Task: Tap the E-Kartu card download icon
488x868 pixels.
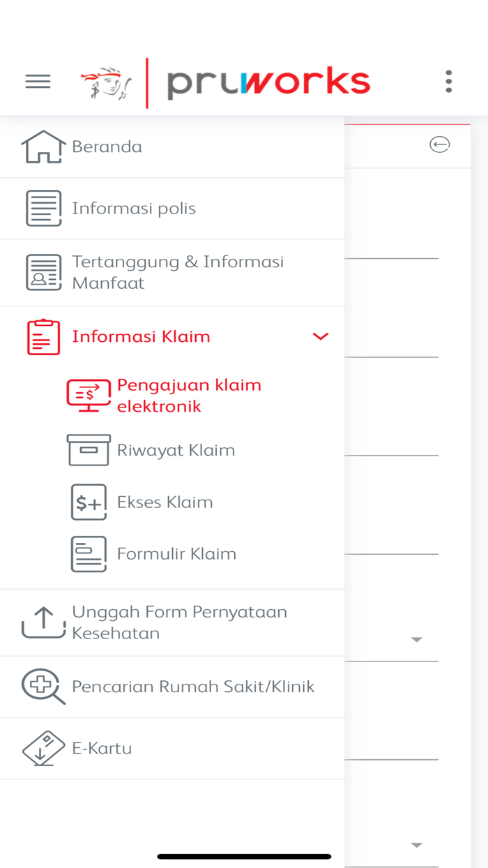Action: (43, 748)
